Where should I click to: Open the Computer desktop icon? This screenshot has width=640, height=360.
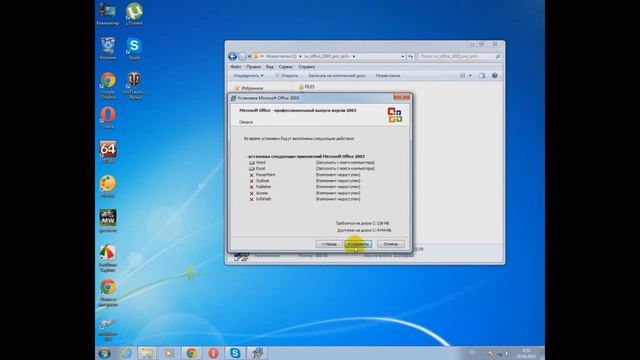(108, 13)
